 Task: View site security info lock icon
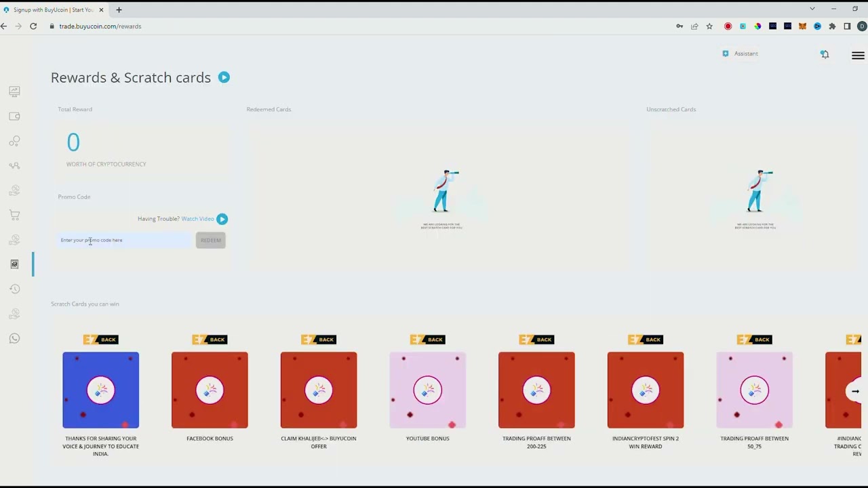point(52,26)
